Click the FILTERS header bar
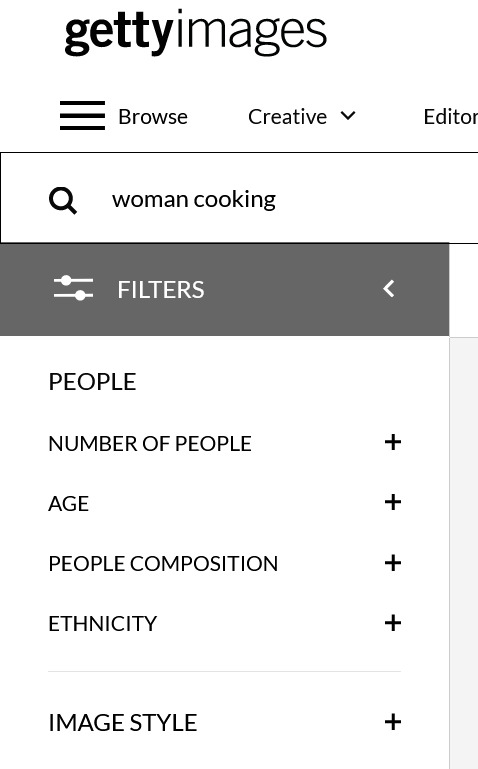478x769 pixels. tap(225, 289)
